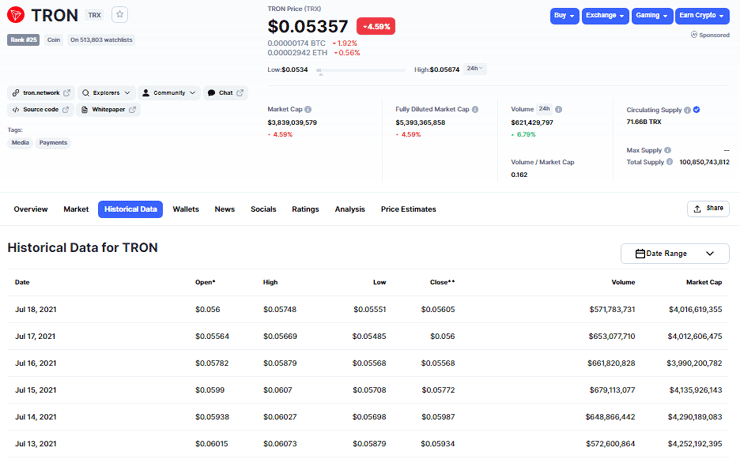This screenshot has width=740, height=459.
Task: Switch to the Market tab
Action: point(76,209)
